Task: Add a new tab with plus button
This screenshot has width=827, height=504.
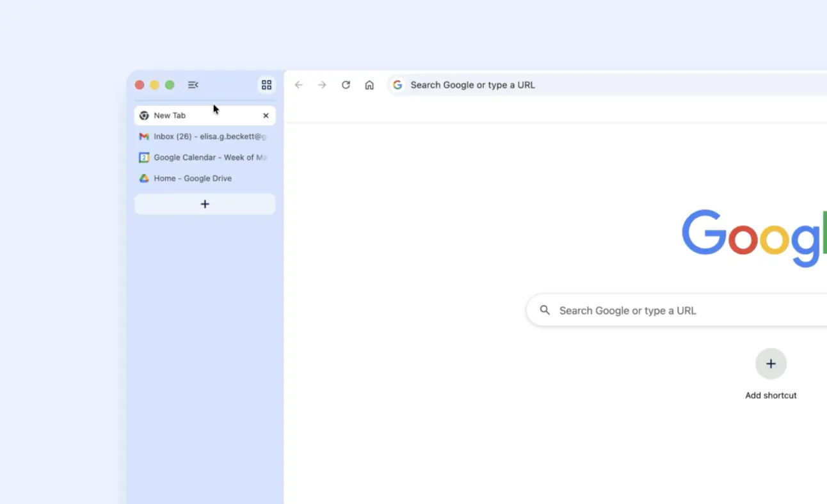Action: pyautogui.click(x=205, y=204)
